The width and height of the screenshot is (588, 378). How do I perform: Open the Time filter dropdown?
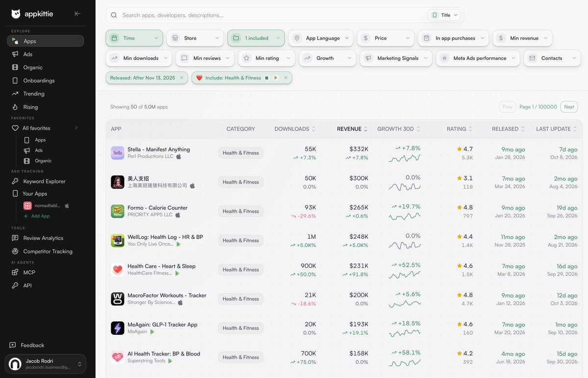point(134,38)
